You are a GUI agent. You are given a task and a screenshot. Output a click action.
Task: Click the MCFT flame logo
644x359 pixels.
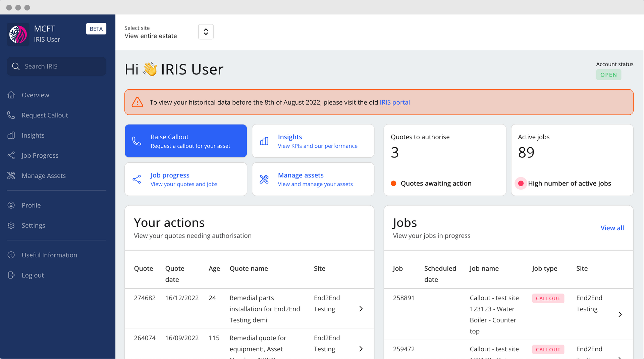(x=18, y=34)
